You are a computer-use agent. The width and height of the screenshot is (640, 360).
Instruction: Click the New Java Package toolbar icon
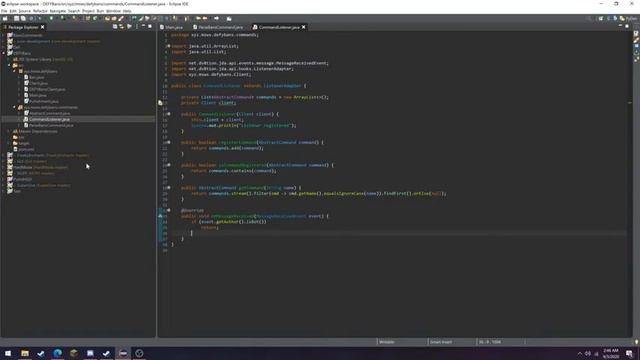88,18
